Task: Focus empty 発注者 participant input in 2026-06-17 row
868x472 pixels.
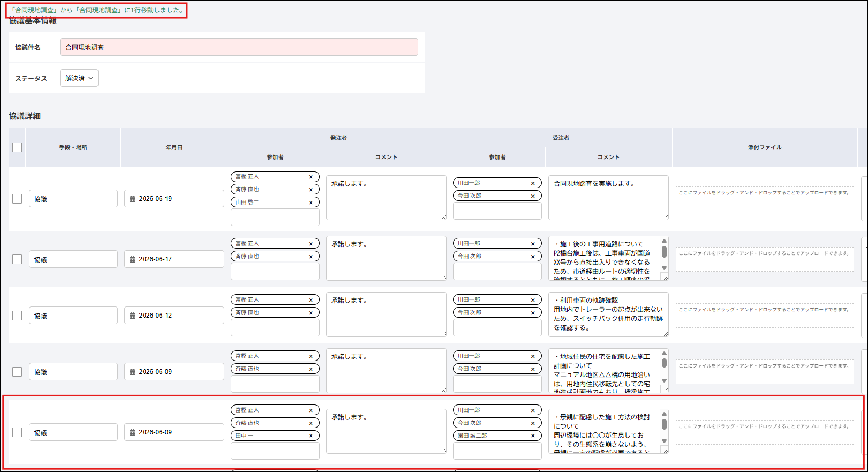Action: tap(275, 272)
